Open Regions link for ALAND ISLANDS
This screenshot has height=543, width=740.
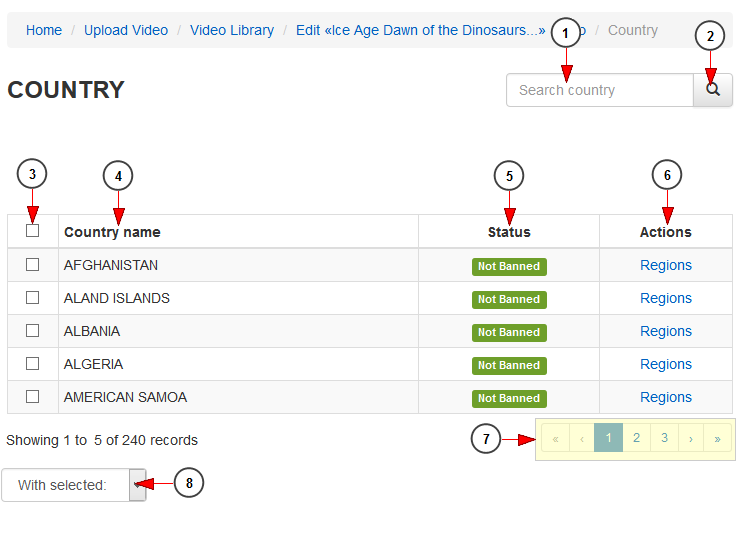(666, 298)
